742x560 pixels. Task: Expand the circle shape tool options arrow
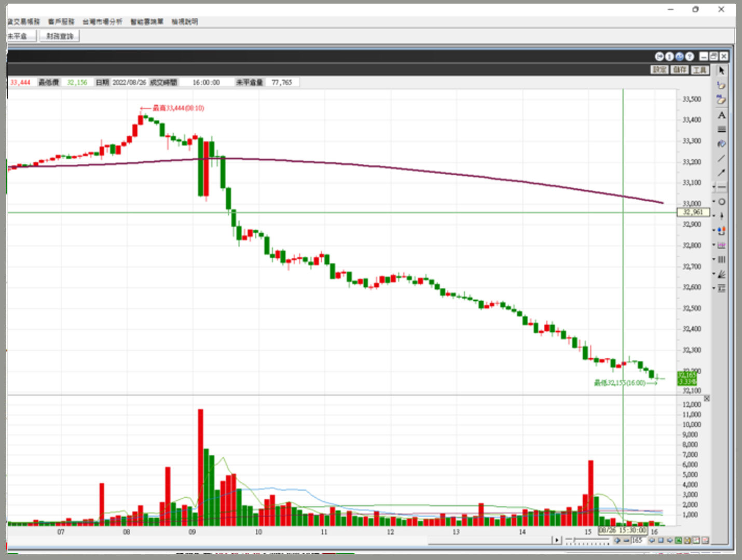tap(714, 201)
